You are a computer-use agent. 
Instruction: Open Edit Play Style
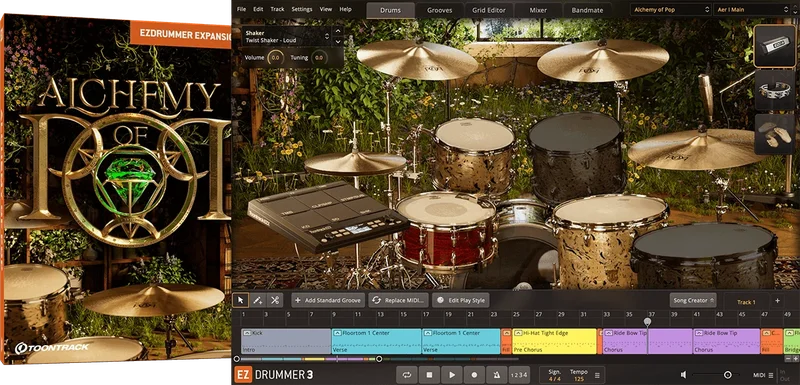point(461,300)
